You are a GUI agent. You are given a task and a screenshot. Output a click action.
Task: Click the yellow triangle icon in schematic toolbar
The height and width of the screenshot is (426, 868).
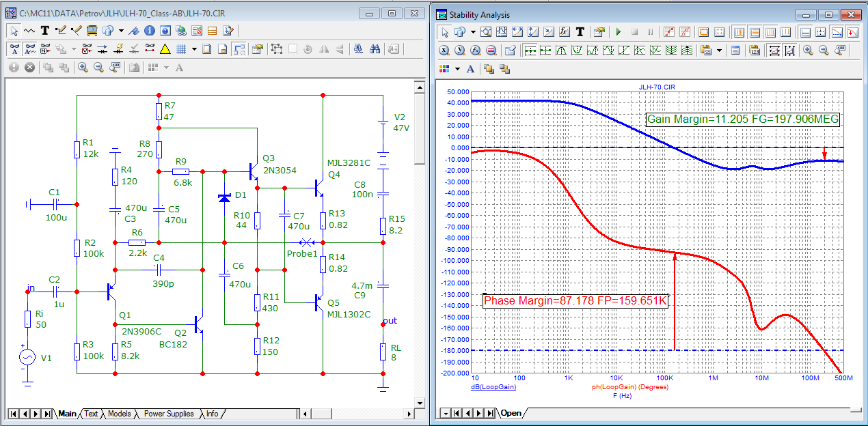(x=165, y=49)
